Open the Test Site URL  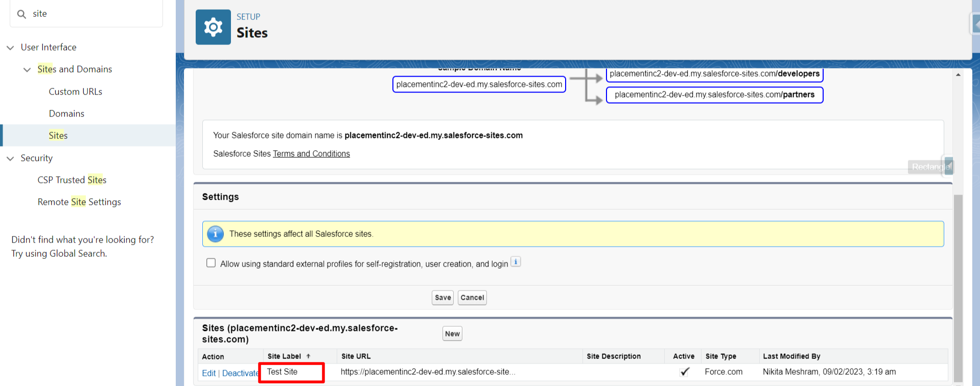click(428, 372)
